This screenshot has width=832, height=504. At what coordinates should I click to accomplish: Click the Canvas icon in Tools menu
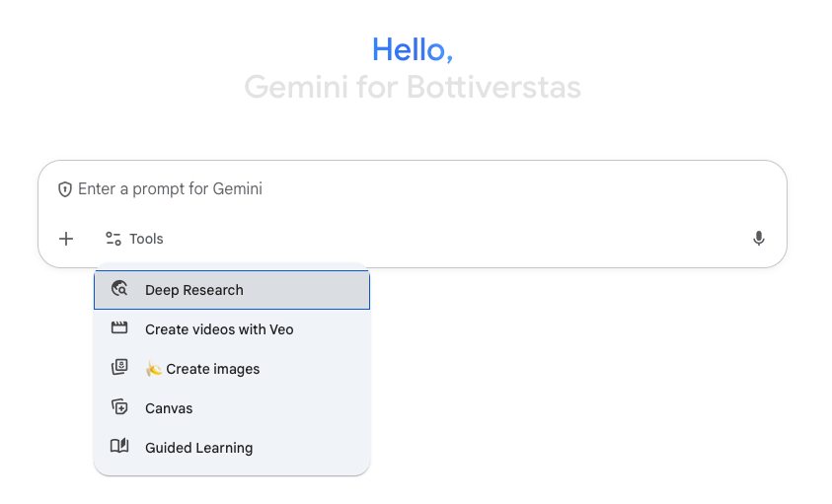[119, 407]
